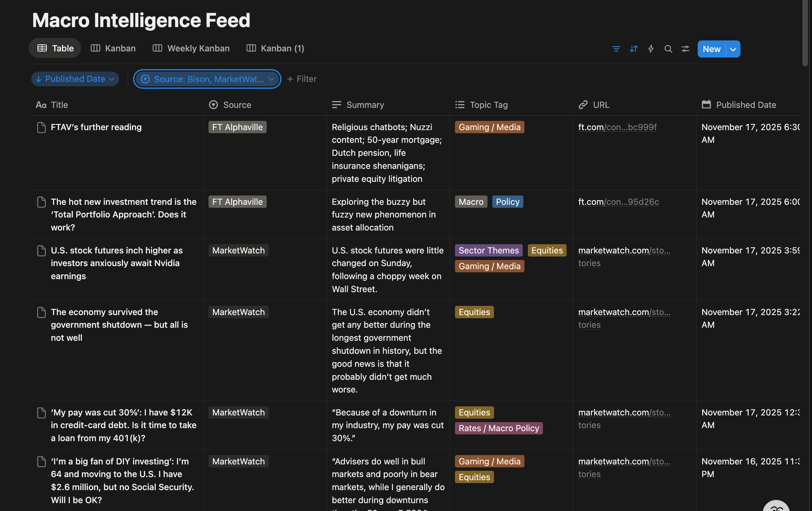Click the Aa icon on the Title column
This screenshot has width=812, height=511.
pos(40,105)
